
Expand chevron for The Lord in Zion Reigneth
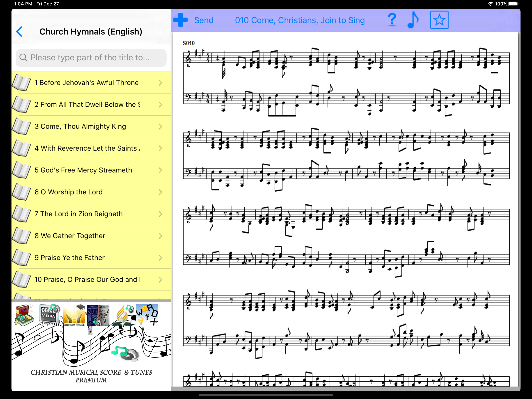pyautogui.click(x=160, y=214)
